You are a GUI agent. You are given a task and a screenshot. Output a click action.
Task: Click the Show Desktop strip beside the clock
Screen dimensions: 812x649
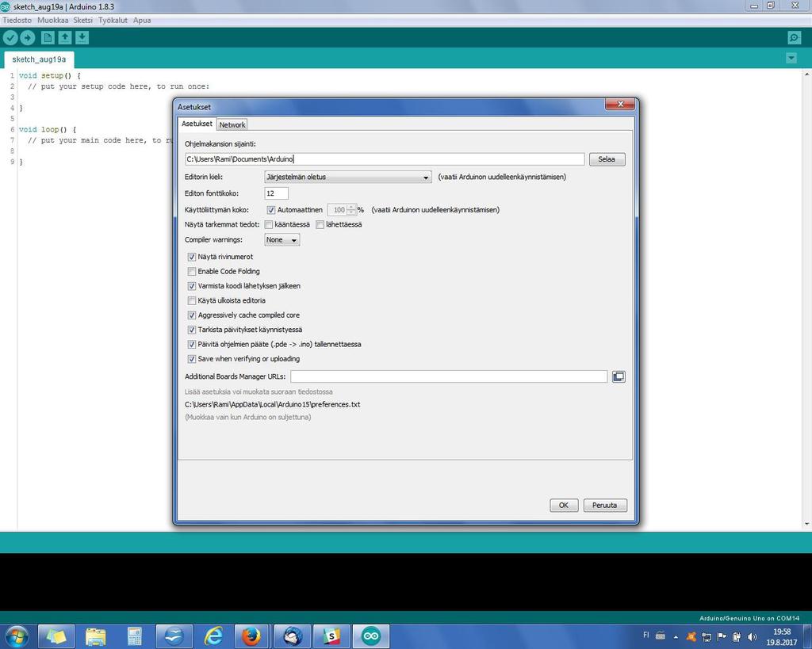pos(807,636)
